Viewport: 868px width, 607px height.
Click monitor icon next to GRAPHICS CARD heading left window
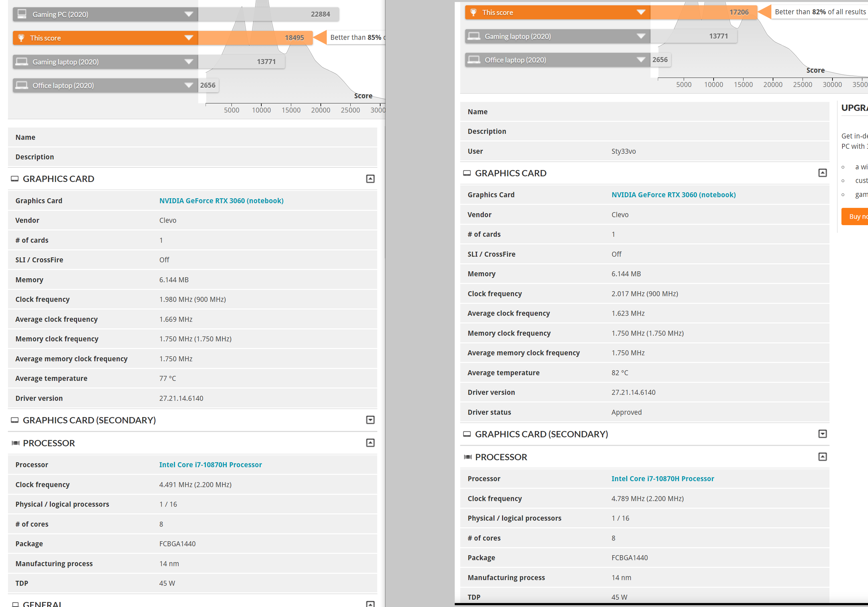[x=15, y=179]
